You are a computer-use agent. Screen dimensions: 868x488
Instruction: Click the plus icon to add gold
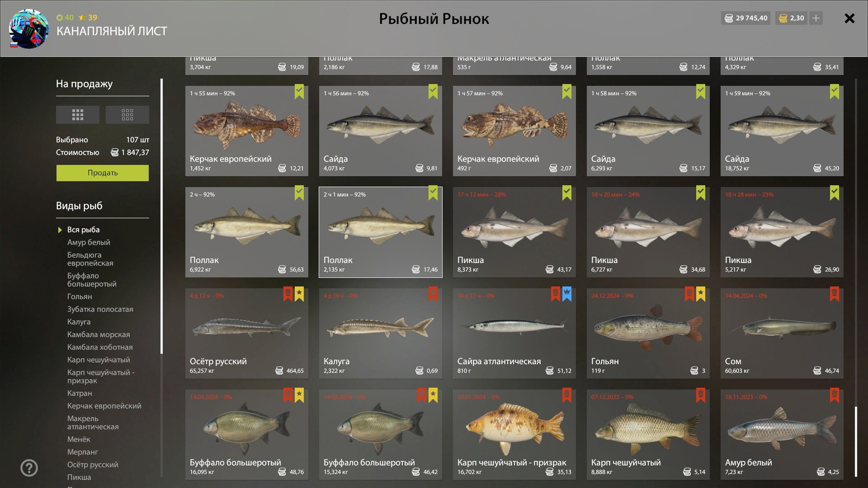pos(816,18)
